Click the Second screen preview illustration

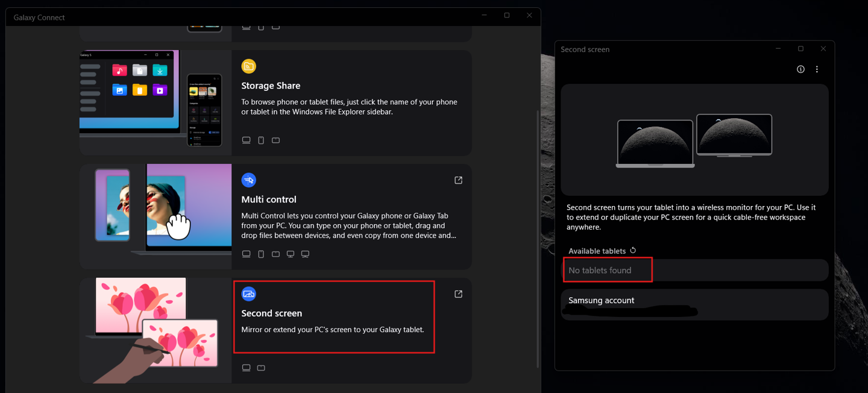coord(694,140)
